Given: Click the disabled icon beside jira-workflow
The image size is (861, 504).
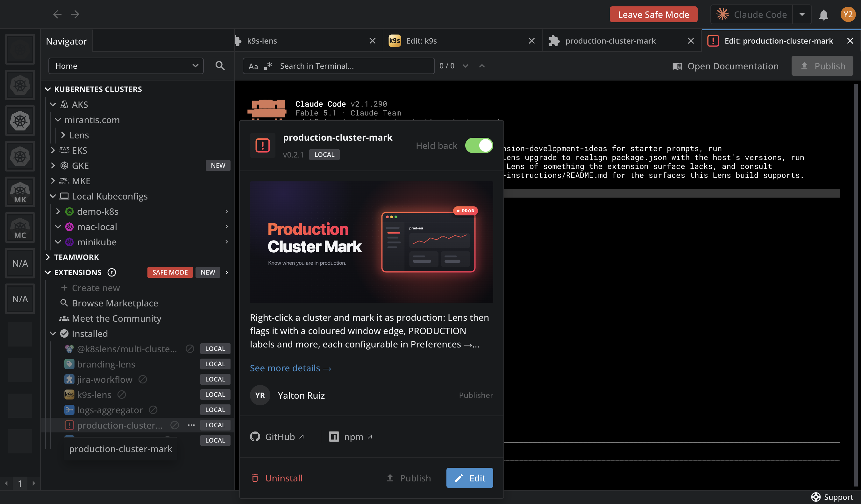Looking at the screenshot, I should (142, 379).
